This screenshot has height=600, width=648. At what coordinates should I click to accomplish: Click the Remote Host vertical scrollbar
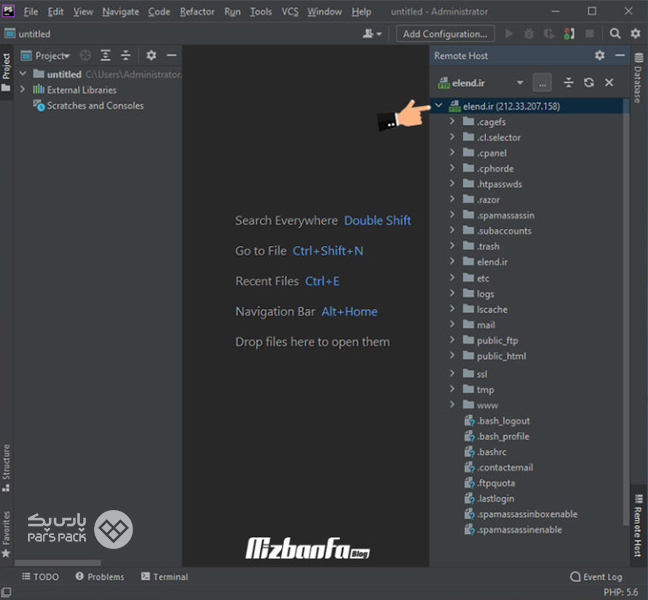[x=626, y=312]
